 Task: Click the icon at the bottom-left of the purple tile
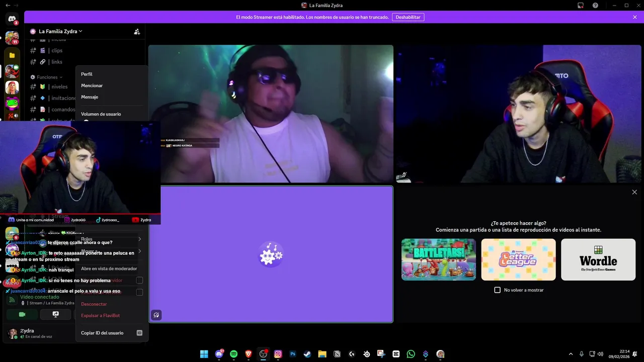click(156, 315)
